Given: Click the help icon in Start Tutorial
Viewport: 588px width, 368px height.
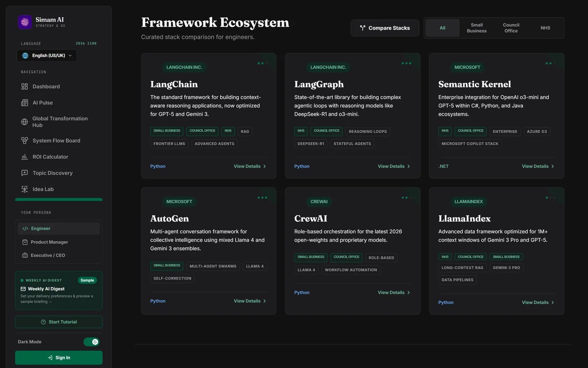Looking at the screenshot, I should [43, 322].
